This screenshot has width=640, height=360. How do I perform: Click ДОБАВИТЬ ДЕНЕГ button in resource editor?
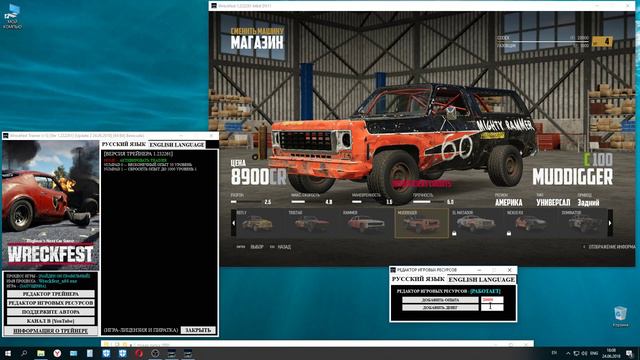coord(440,307)
